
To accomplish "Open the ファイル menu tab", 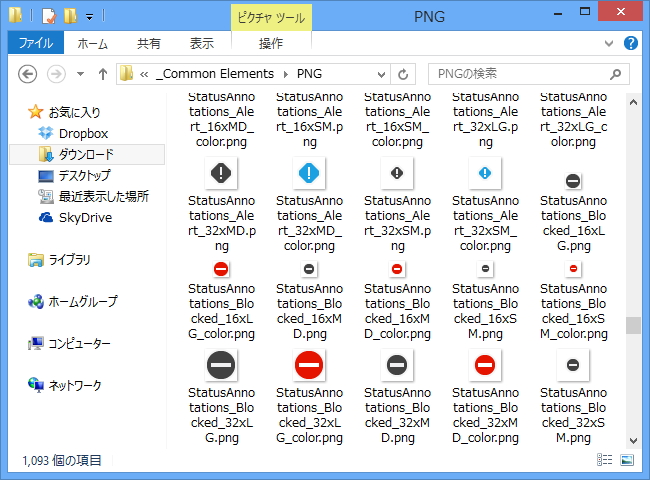I will pos(36,43).
